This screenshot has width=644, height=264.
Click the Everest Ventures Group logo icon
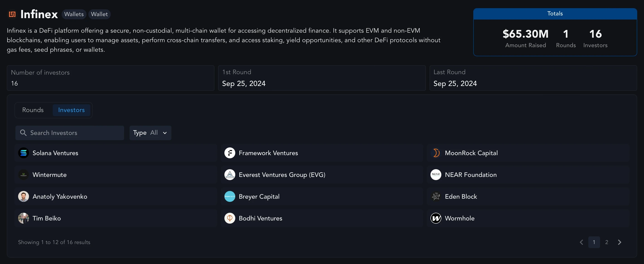[230, 175]
